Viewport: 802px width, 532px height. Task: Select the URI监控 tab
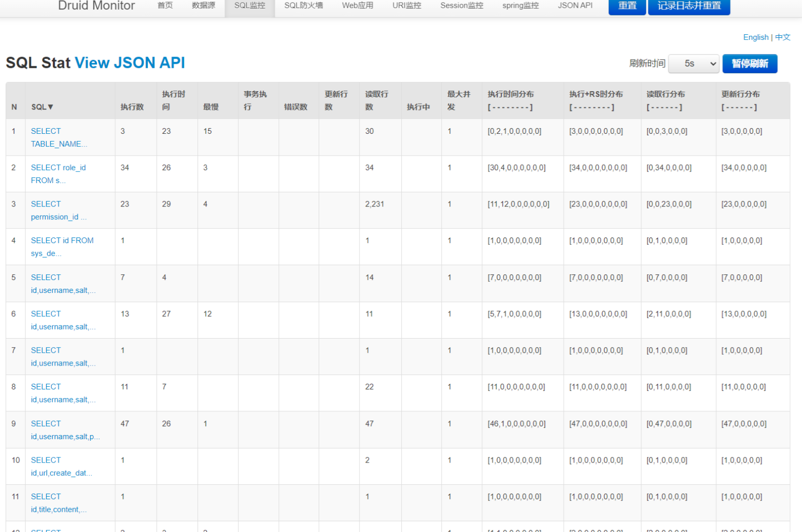point(406,6)
